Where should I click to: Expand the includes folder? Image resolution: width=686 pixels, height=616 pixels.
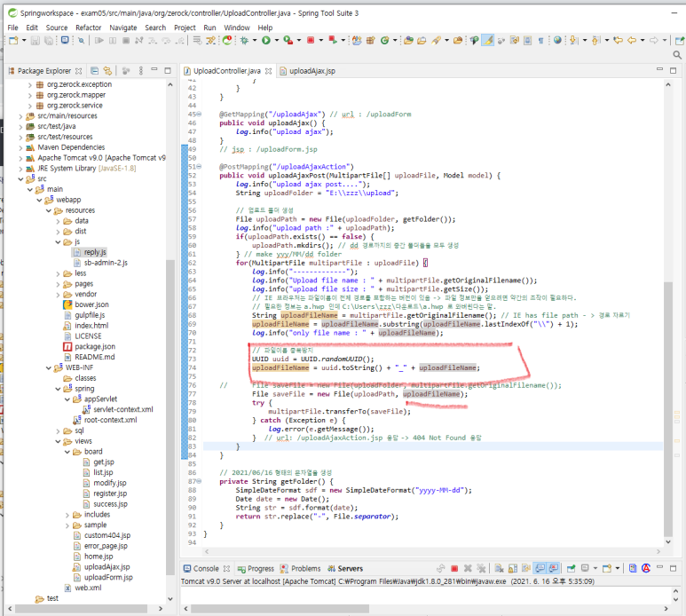click(x=67, y=515)
